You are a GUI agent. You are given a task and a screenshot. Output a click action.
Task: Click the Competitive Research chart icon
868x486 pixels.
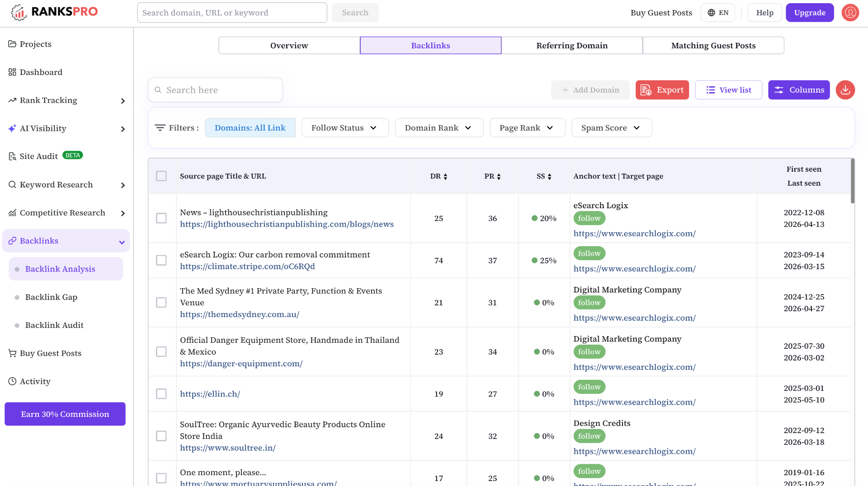point(12,213)
